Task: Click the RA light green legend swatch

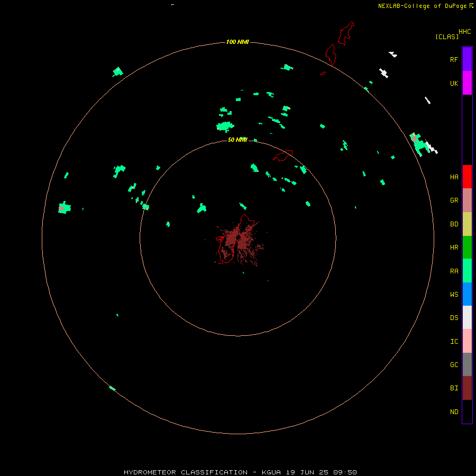Action: pyautogui.click(x=467, y=270)
